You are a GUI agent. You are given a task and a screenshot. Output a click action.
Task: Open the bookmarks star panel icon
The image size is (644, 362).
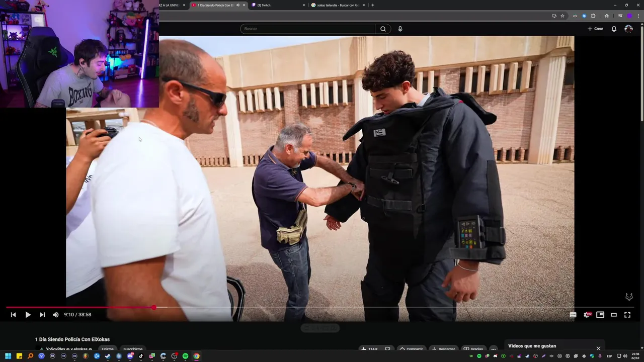tap(606, 16)
